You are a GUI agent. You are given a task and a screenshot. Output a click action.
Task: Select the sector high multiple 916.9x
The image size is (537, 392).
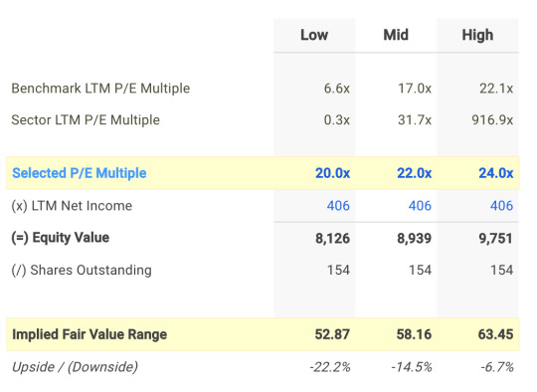tap(492, 120)
